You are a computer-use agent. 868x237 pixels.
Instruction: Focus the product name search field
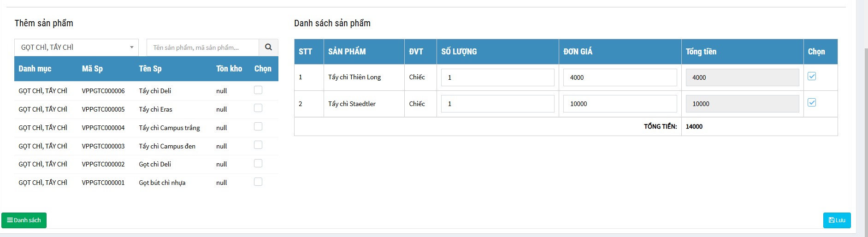coord(203,47)
